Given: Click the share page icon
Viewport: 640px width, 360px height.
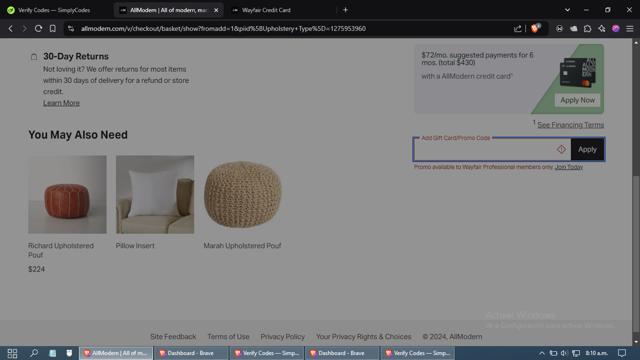Looking at the screenshot, I should click(518, 29).
